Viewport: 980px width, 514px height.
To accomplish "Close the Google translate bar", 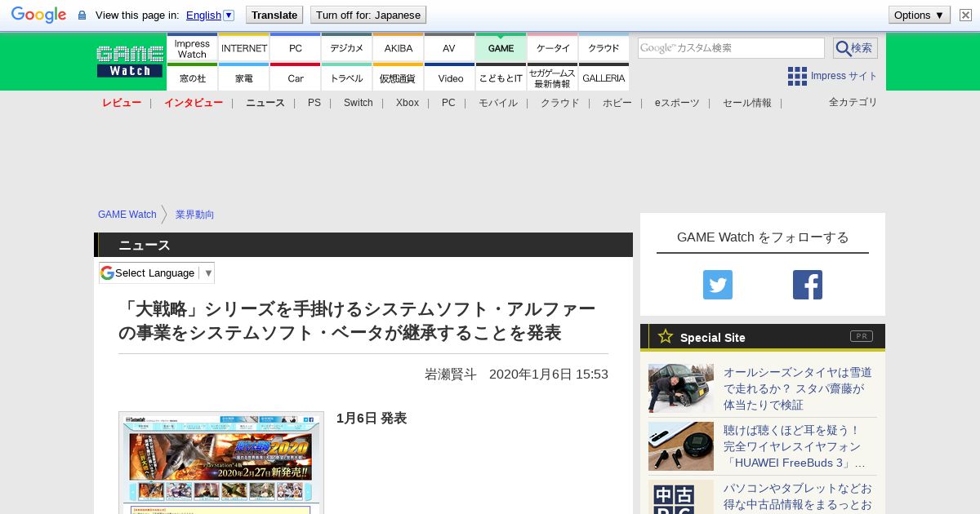I will pyautogui.click(x=965, y=15).
